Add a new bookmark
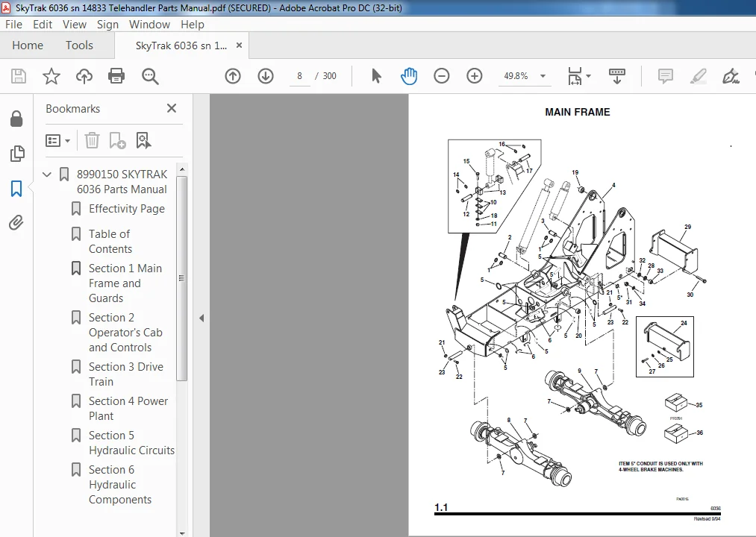Screen dimensions: 756x537 click(x=117, y=141)
